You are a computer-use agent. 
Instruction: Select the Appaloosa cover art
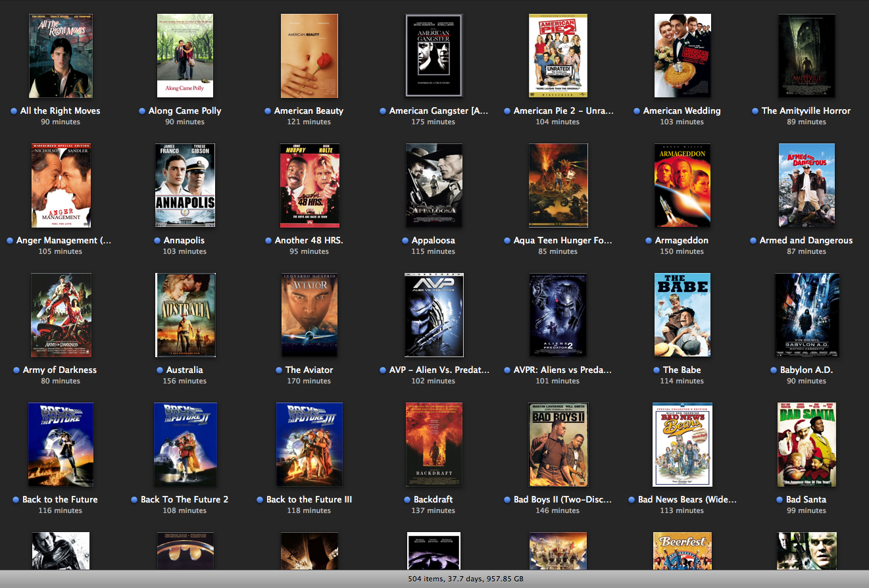coord(434,185)
